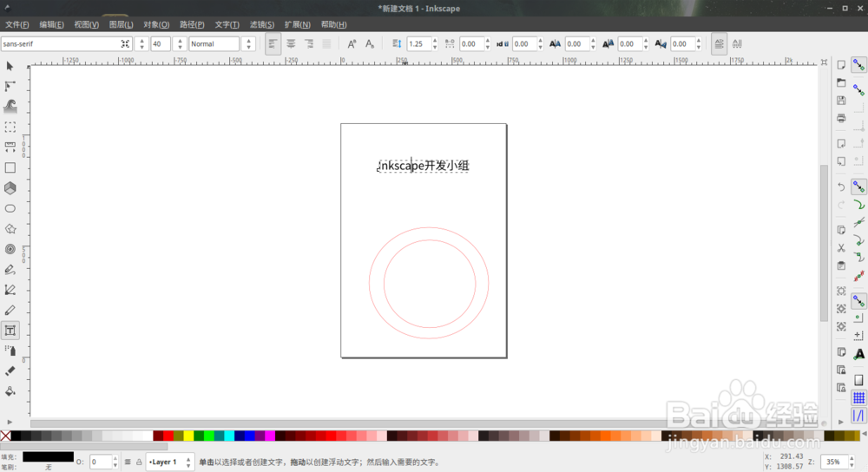Adjust the 1.25 line spacing spinner arrows
The height and width of the screenshot is (472, 868).
(x=435, y=43)
